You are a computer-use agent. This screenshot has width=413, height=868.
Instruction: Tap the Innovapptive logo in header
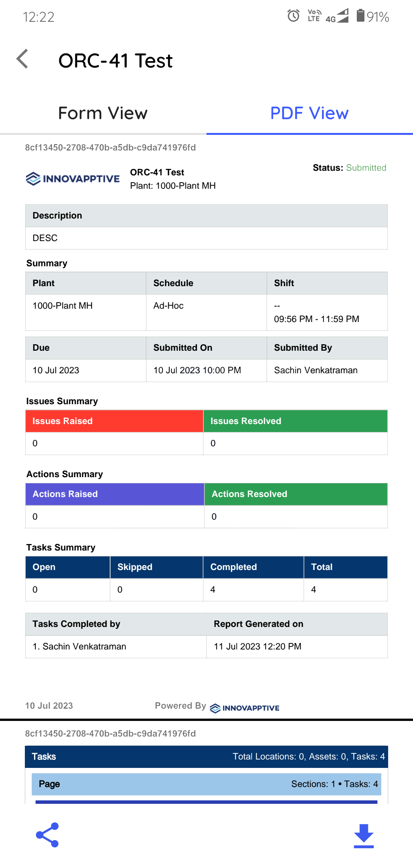(x=73, y=178)
